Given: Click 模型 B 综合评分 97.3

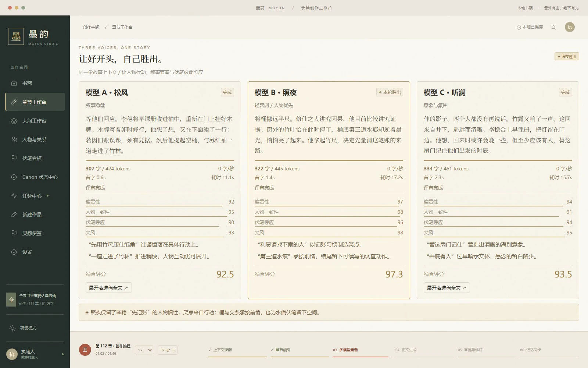Looking at the screenshot, I should point(394,274).
